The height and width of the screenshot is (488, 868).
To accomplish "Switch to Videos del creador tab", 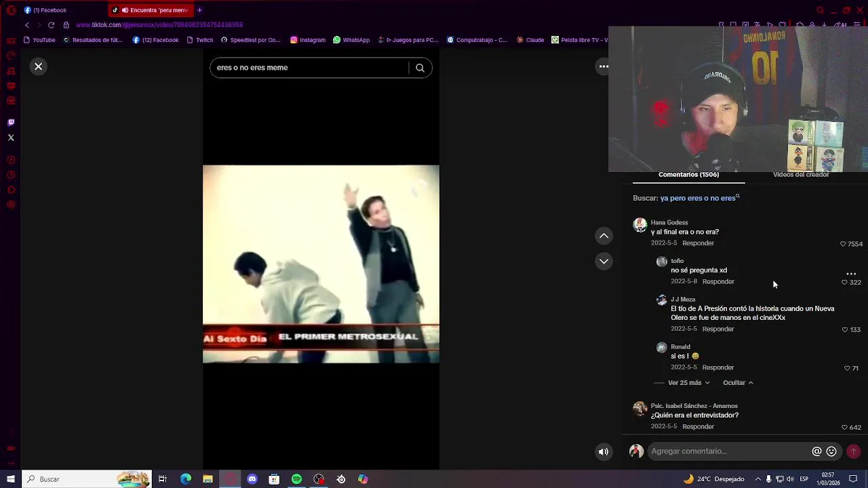I will point(801,175).
